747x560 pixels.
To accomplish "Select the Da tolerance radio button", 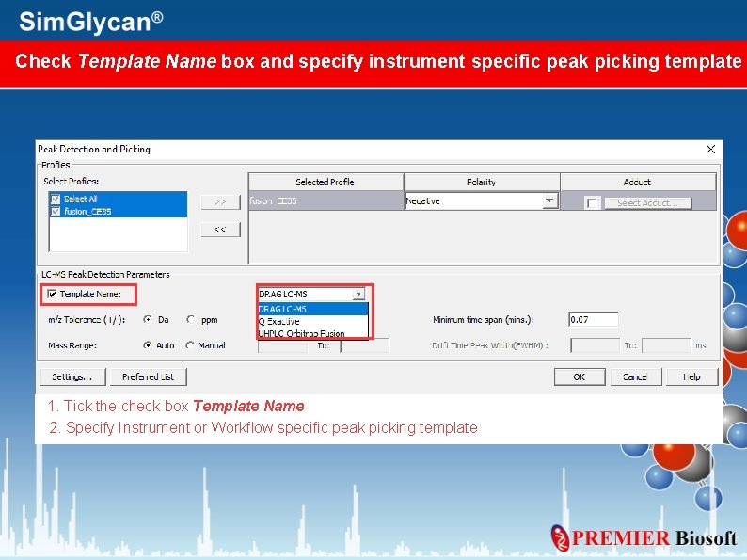I will [148, 319].
